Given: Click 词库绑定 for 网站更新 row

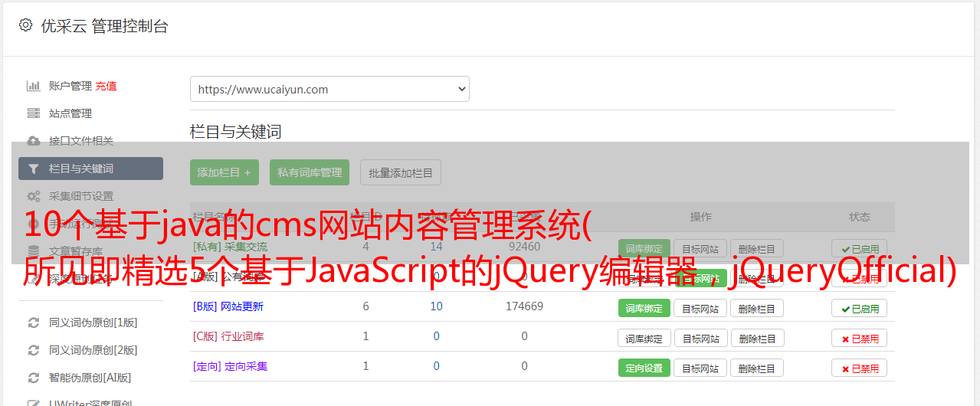Looking at the screenshot, I should pyautogui.click(x=644, y=308).
